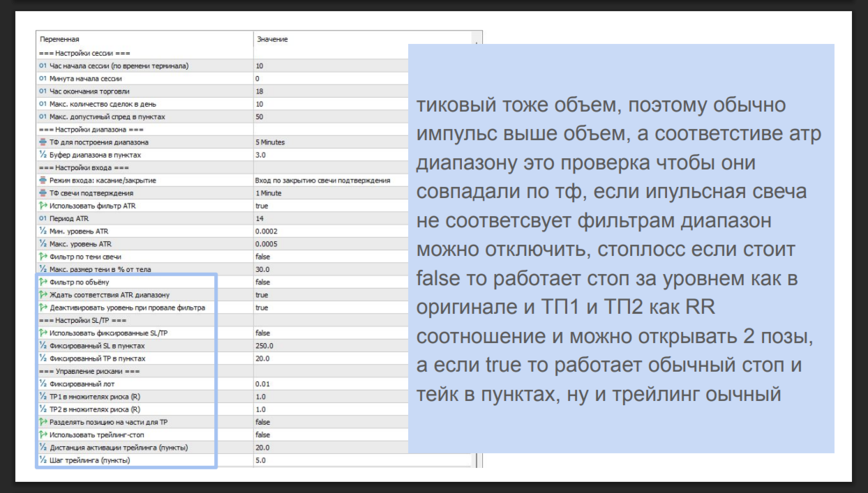Select the enum icon for Режим входа: касание/закрытие
This screenshot has width=868, height=493.
tap(43, 181)
